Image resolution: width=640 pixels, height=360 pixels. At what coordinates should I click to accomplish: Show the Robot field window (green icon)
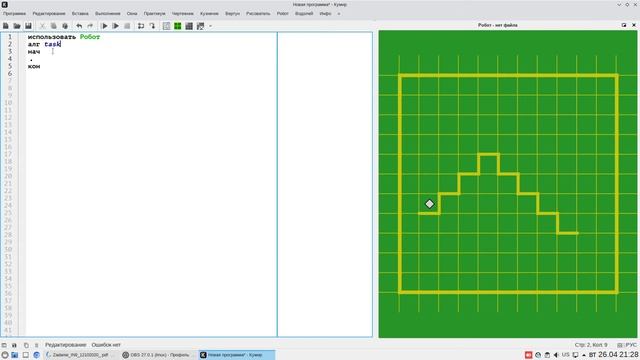tap(178, 26)
